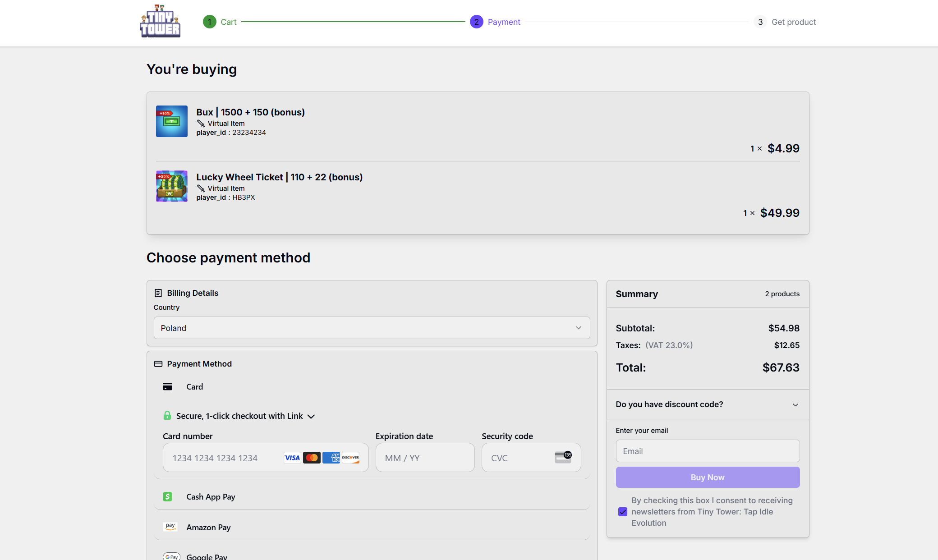This screenshot has width=938, height=560.
Task: Click the Mastercard logo in card field
Action: pyautogui.click(x=312, y=458)
